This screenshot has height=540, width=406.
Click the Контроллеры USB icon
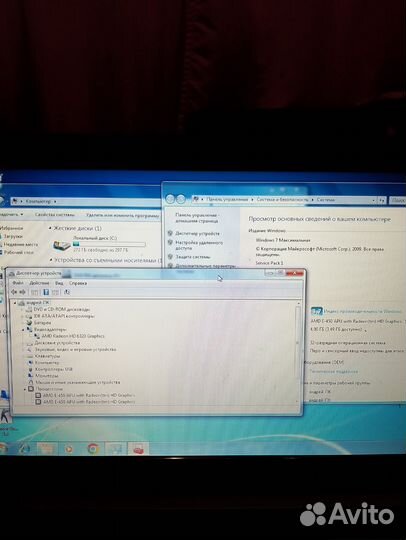pos(31,369)
